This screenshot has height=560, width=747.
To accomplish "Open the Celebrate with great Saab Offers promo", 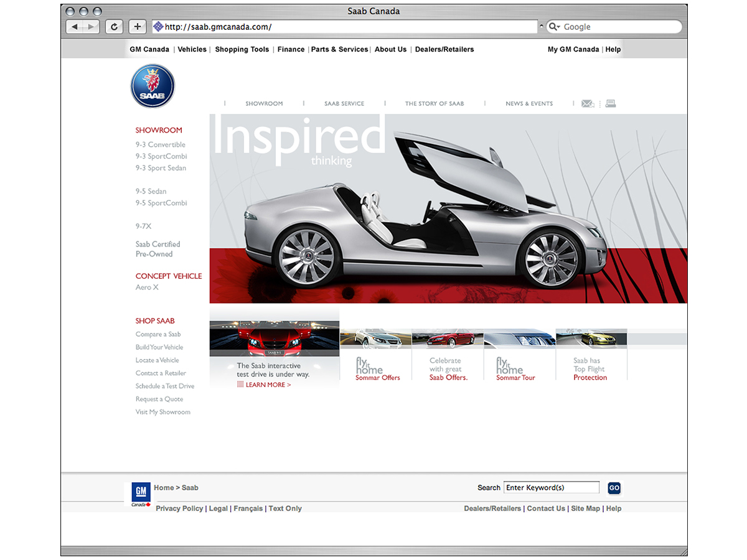I will (x=448, y=355).
